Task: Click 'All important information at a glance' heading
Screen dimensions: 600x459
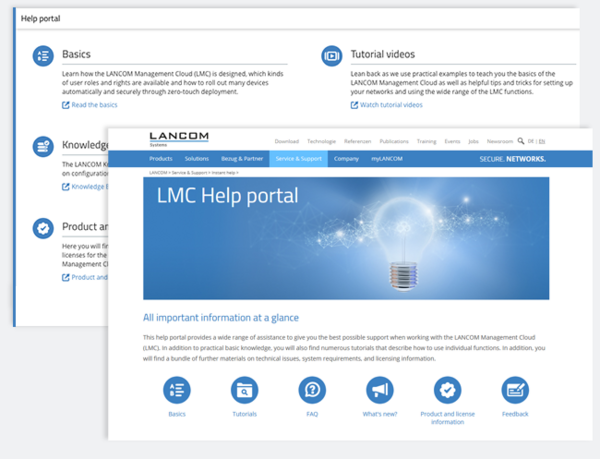Action: pyautogui.click(x=221, y=318)
